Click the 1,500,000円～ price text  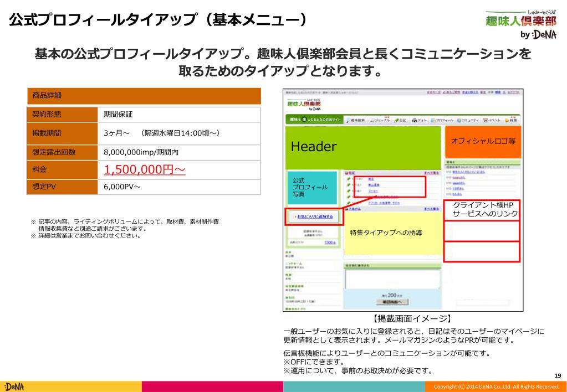click(x=145, y=169)
